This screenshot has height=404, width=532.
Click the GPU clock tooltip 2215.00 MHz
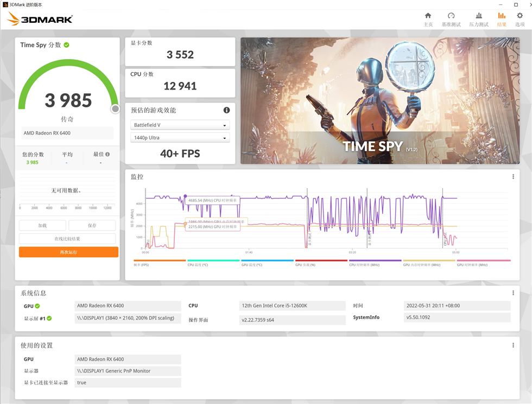click(x=213, y=227)
